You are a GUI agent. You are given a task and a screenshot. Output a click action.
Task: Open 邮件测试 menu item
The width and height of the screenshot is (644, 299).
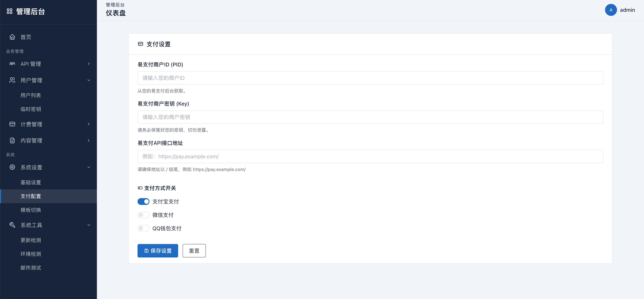click(x=48, y=268)
